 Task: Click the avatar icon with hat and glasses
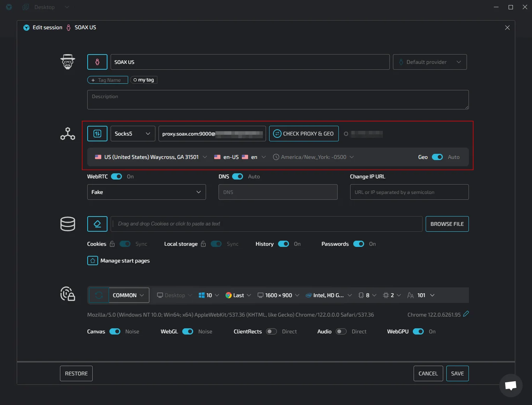pos(68,62)
